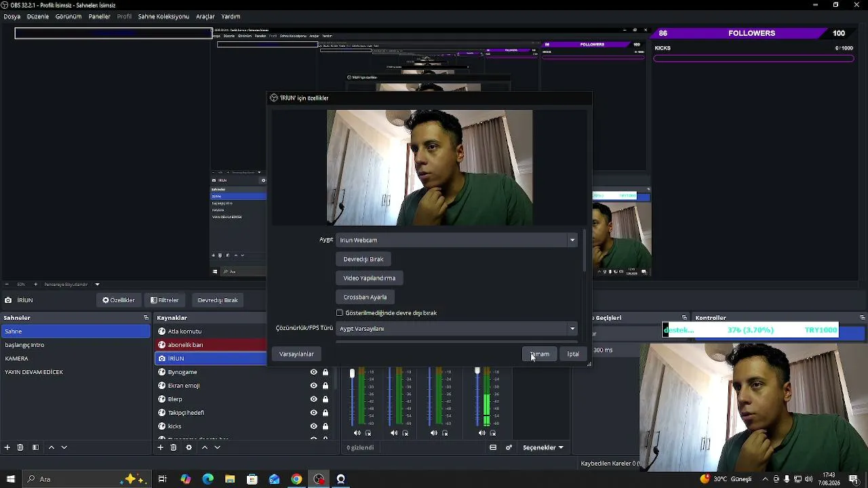Open Task View on the taskbar
Screen dimensions: 868x488
pos(163,479)
